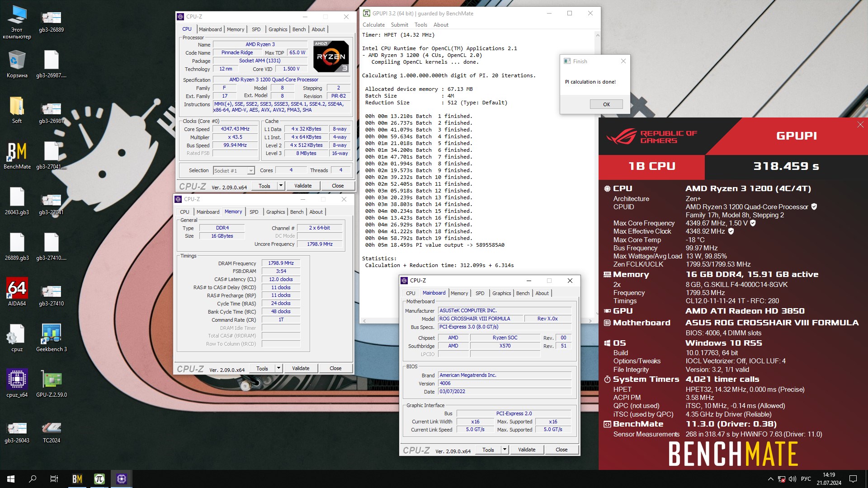This screenshot has width=868, height=488.
Task: Click Tools button in Memory CPU-Z window
Action: coord(262,368)
